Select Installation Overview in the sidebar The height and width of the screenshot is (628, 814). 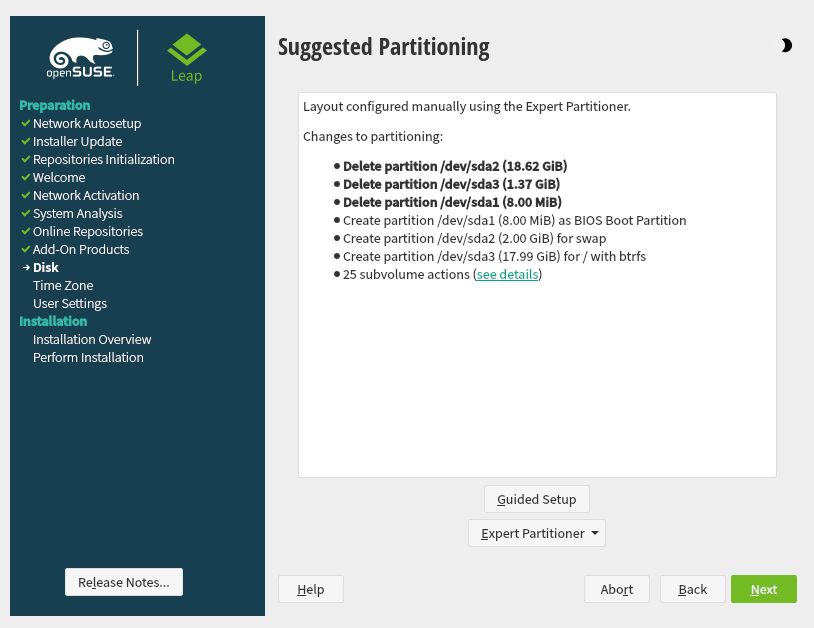pyautogui.click(x=92, y=339)
